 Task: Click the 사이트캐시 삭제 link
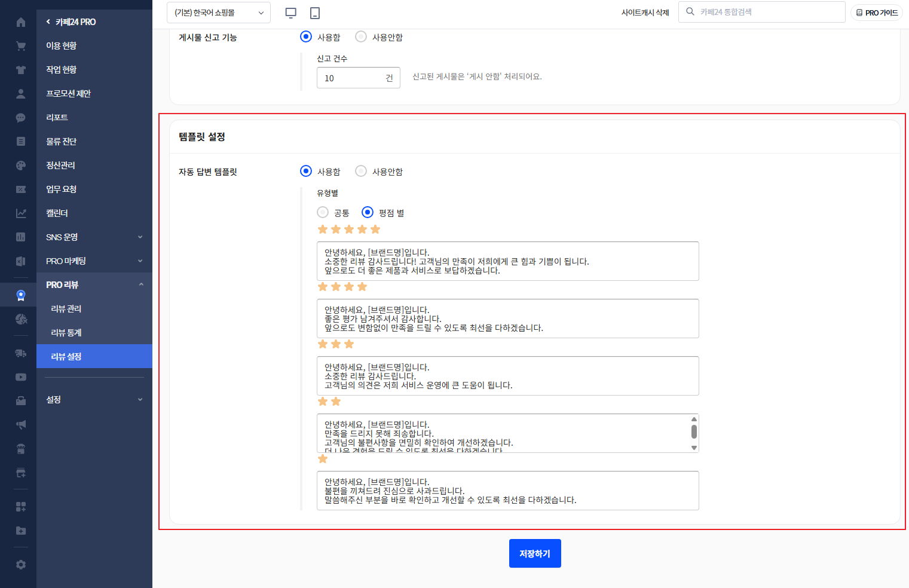coord(645,13)
